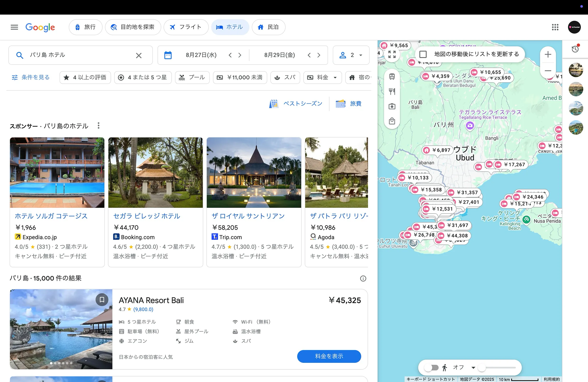Open キーボード ショートカット map link
Viewport: 588px width, 382px height.
(431, 380)
